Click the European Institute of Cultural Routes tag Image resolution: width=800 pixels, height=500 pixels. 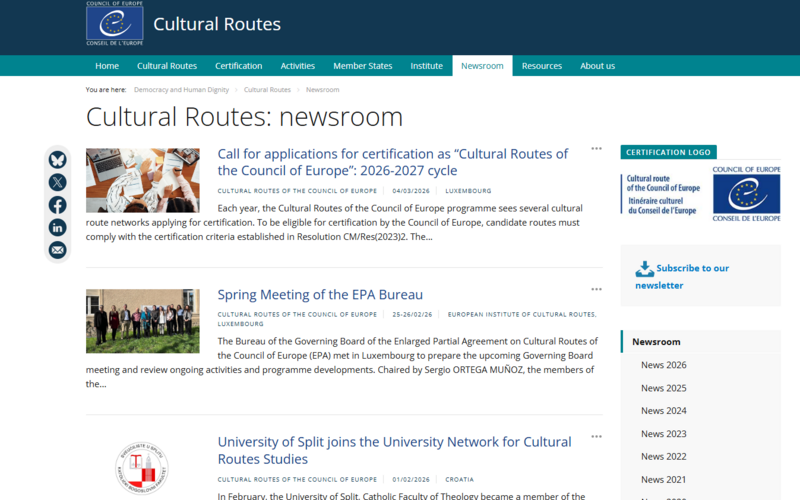point(522,314)
